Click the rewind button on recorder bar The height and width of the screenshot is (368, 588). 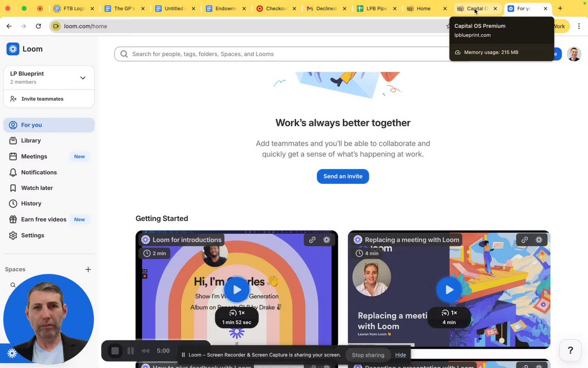(146, 351)
